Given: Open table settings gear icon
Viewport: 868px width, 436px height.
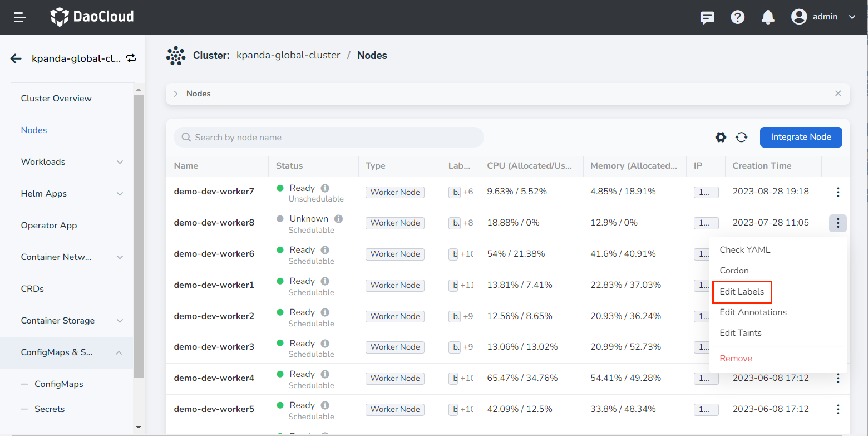Looking at the screenshot, I should 721,137.
